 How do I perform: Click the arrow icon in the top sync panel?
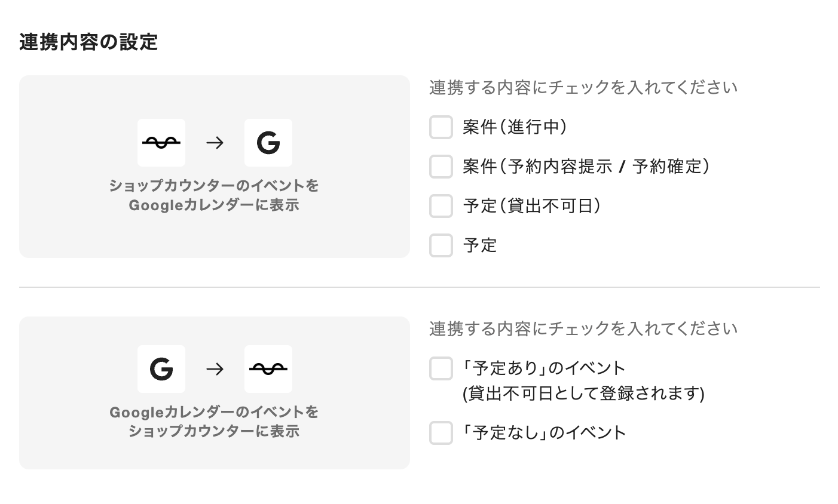coord(215,143)
